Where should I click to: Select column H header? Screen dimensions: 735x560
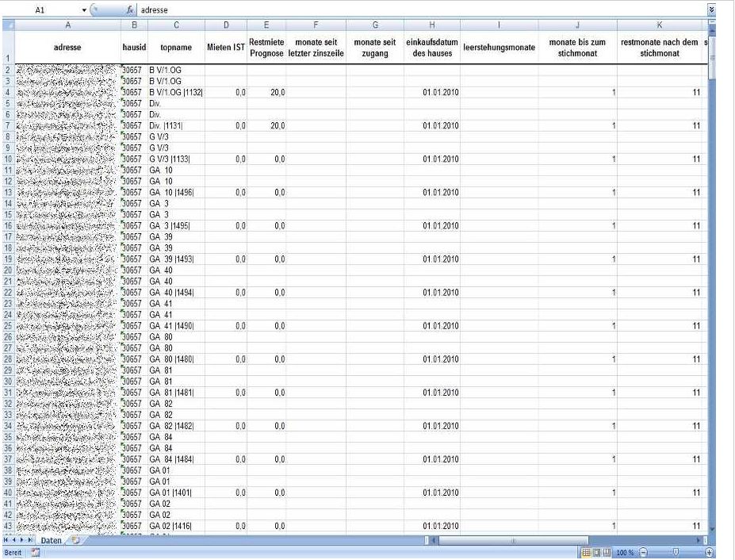(x=431, y=25)
